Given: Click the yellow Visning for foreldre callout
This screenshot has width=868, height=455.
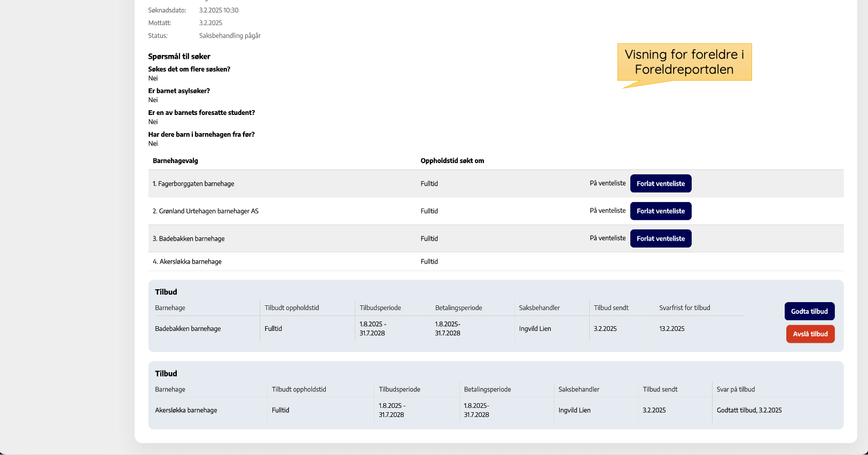Looking at the screenshot, I should point(684,62).
